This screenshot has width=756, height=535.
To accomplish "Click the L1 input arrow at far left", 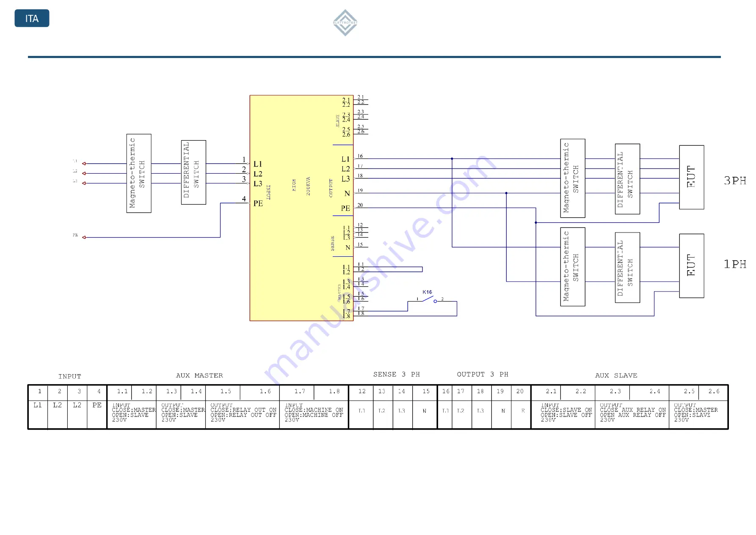I will tap(84, 164).
